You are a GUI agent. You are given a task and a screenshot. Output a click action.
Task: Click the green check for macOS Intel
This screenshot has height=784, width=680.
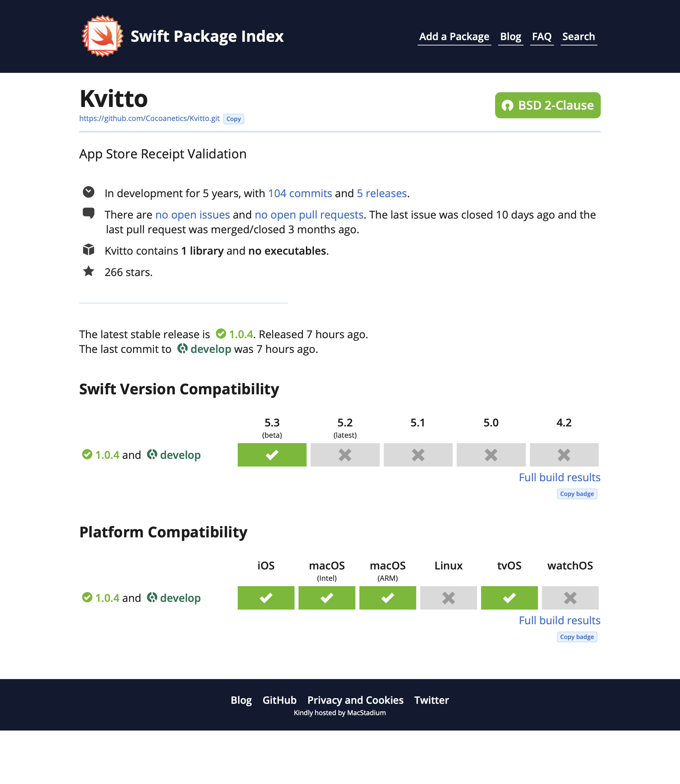point(327,598)
